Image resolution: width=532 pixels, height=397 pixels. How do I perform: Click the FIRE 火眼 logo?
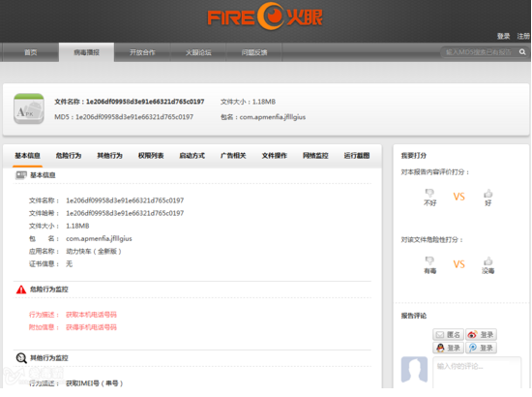265,16
